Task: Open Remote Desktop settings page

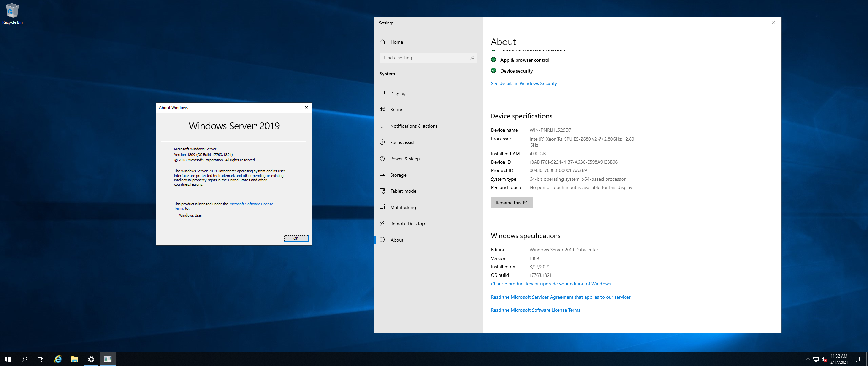Action: (429, 224)
